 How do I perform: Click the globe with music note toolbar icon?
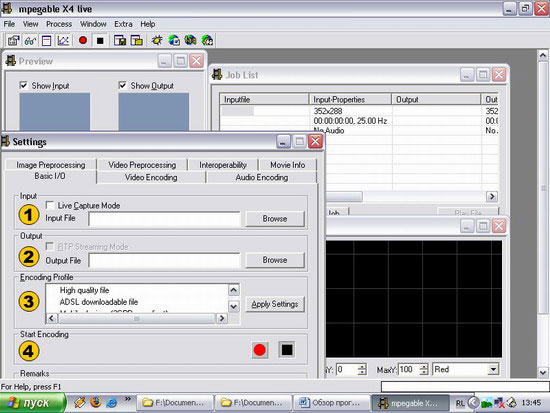coord(207,41)
